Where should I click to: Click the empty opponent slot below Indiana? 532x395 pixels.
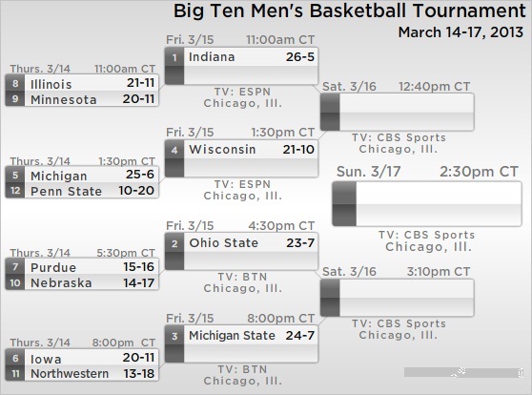coord(241,75)
